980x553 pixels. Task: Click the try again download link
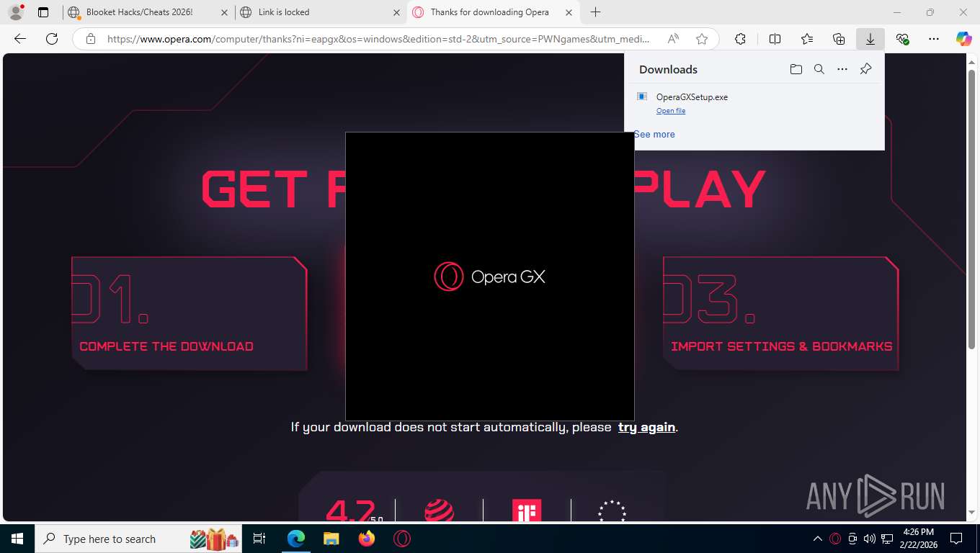[x=646, y=427]
